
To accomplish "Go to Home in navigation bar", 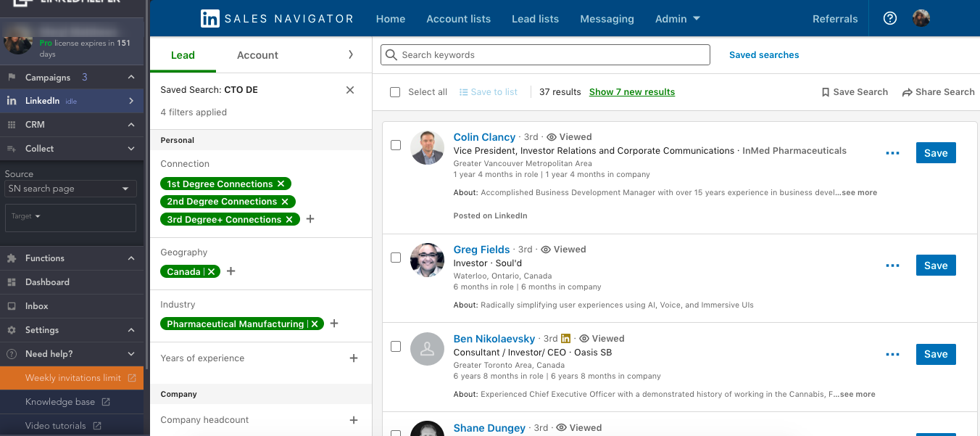I will pos(391,19).
